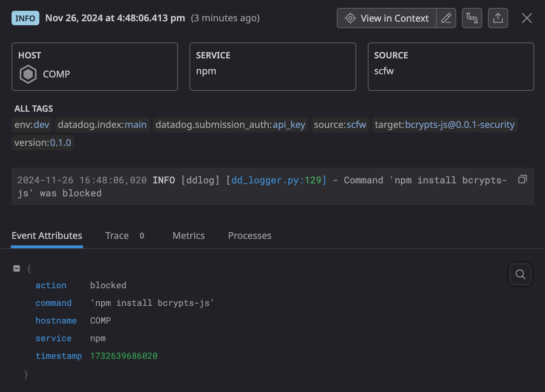Open the Metrics tab
545x392 pixels.
tap(188, 236)
